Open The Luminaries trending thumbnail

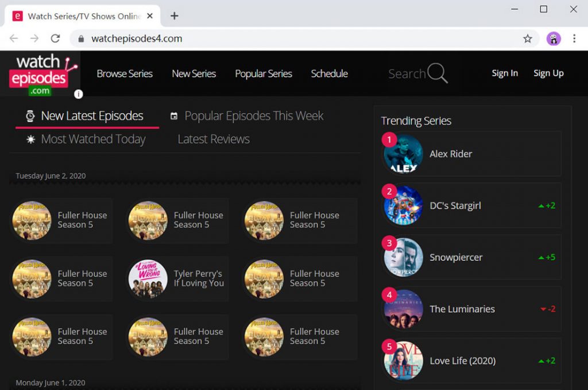tap(404, 309)
